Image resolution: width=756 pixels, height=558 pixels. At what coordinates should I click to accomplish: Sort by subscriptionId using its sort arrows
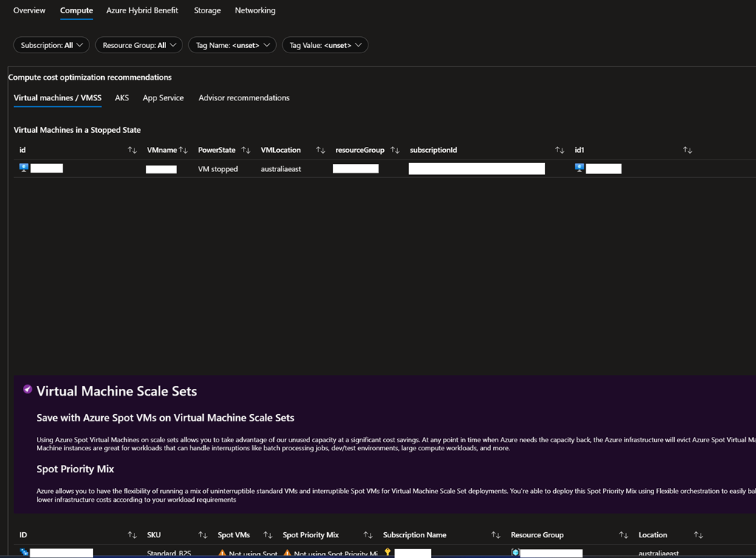(560, 150)
